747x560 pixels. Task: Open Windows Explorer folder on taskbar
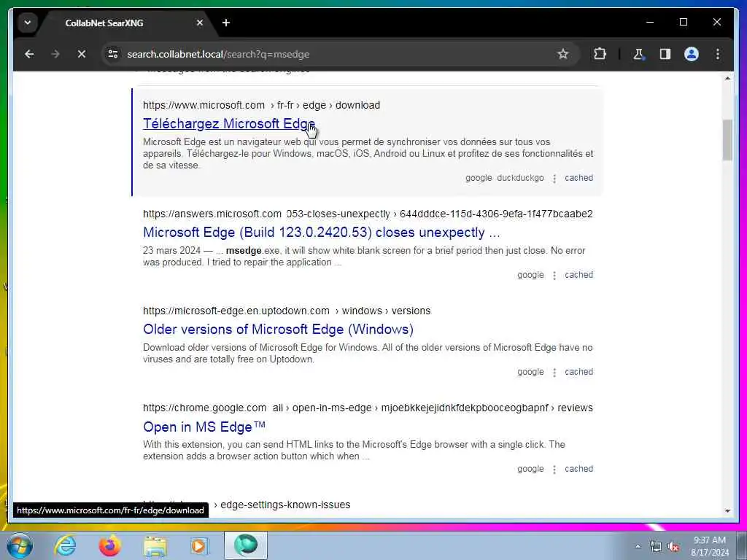155,545
